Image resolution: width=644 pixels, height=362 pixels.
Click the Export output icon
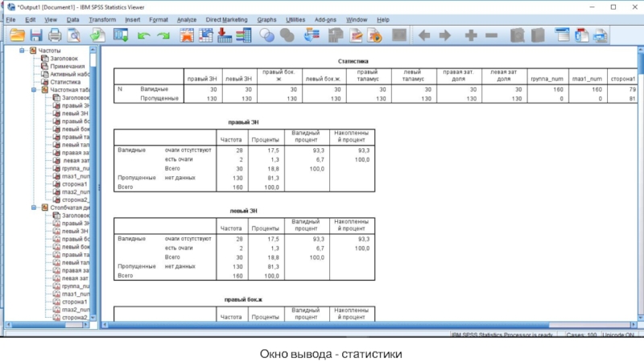[98, 35]
